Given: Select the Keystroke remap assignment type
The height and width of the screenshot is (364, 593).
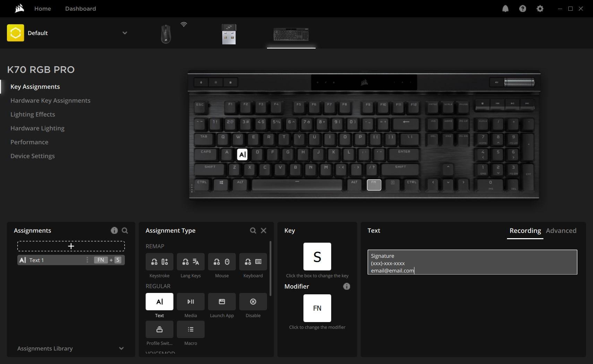Looking at the screenshot, I should [159, 262].
